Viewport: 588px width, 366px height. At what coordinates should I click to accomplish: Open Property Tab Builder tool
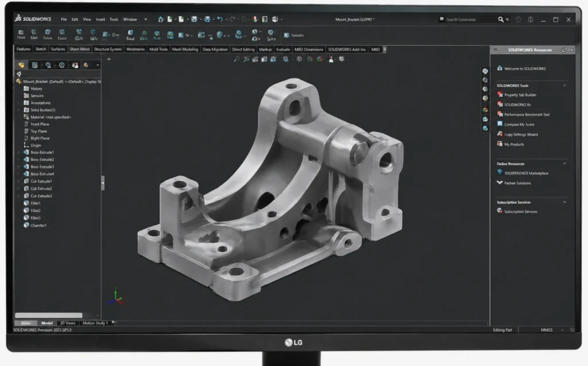(x=520, y=95)
